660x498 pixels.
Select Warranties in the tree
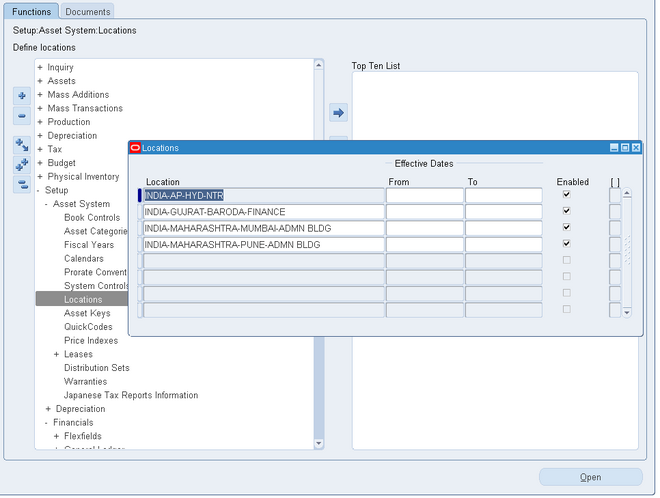85,381
